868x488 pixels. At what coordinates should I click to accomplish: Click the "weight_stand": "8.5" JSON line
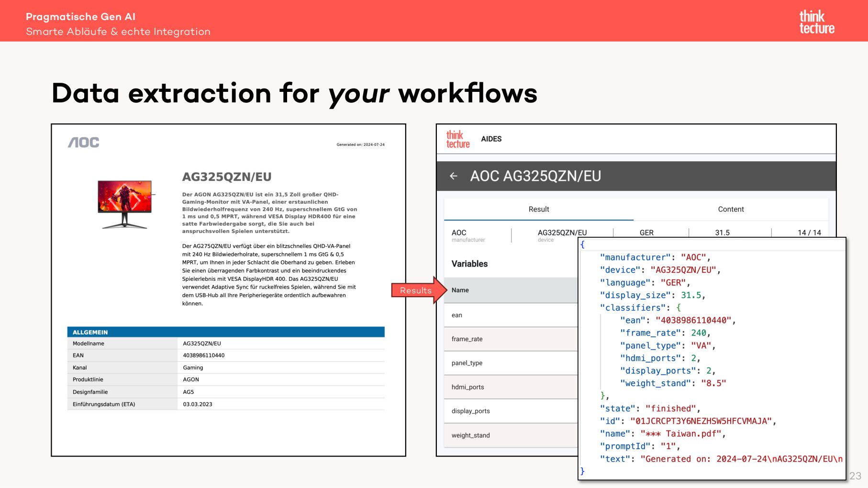coord(673,383)
